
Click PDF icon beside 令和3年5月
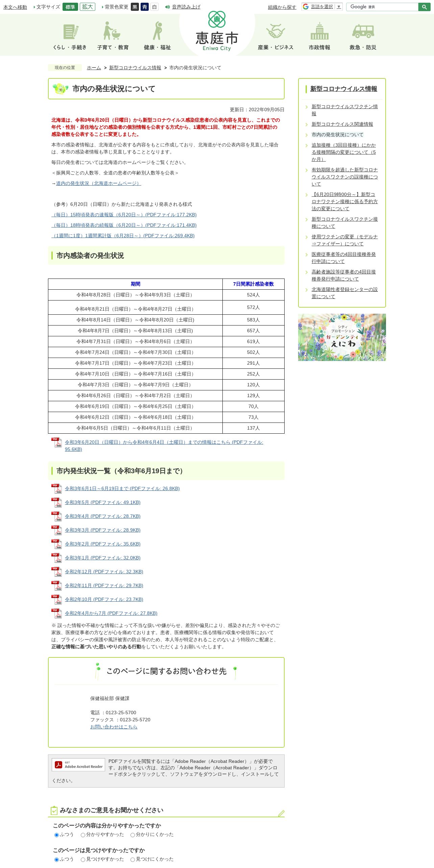[x=56, y=503]
